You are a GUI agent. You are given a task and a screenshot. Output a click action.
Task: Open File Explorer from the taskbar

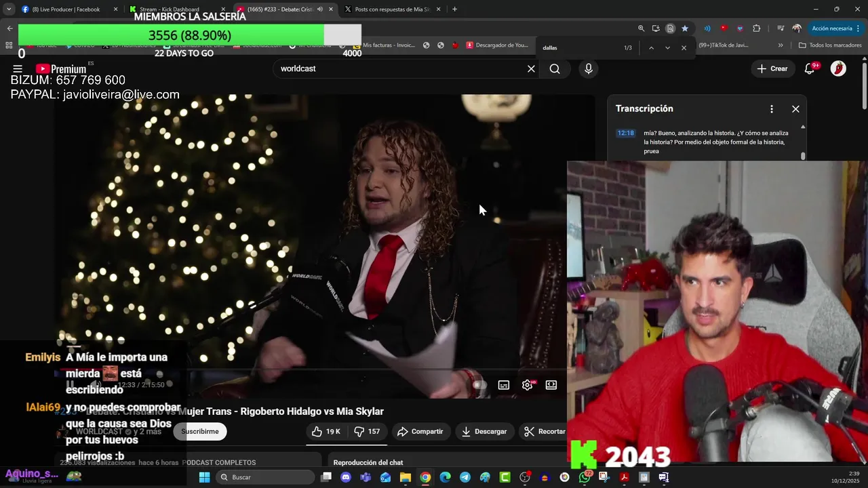pos(405,477)
